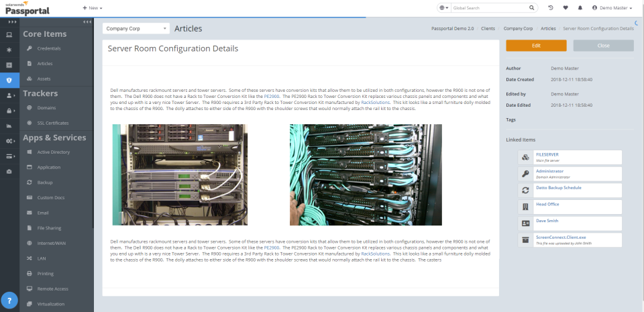Screen dimensions: 644x312
Task: Click the asterisk icon in the left rail
Action: click(9, 50)
